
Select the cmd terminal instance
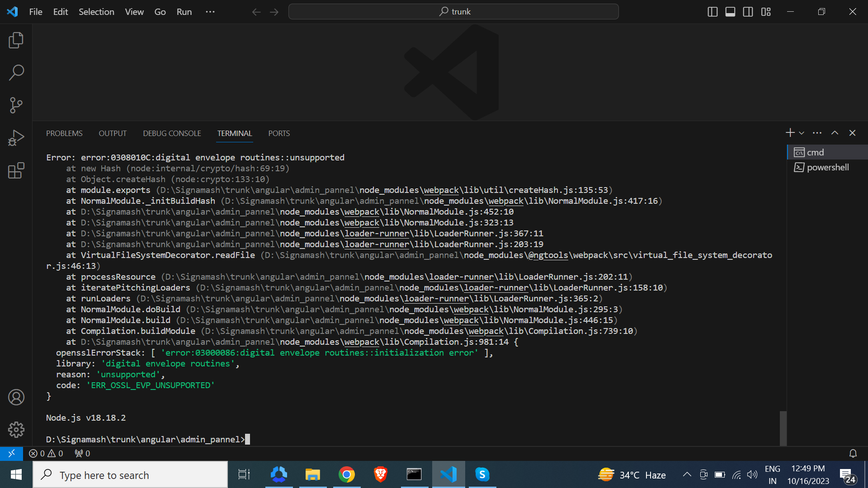[827, 152]
